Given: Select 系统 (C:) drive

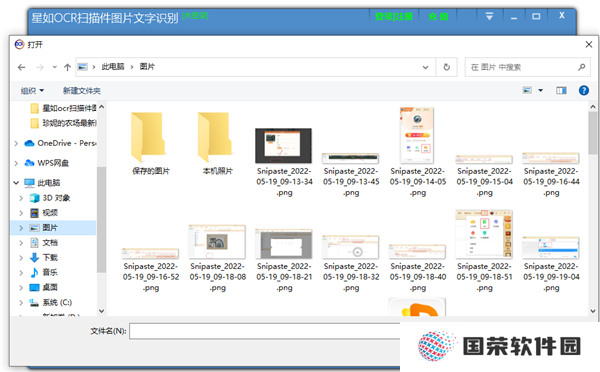Looking at the screenshot, I should pyautogui.click(x=51, y=303).
